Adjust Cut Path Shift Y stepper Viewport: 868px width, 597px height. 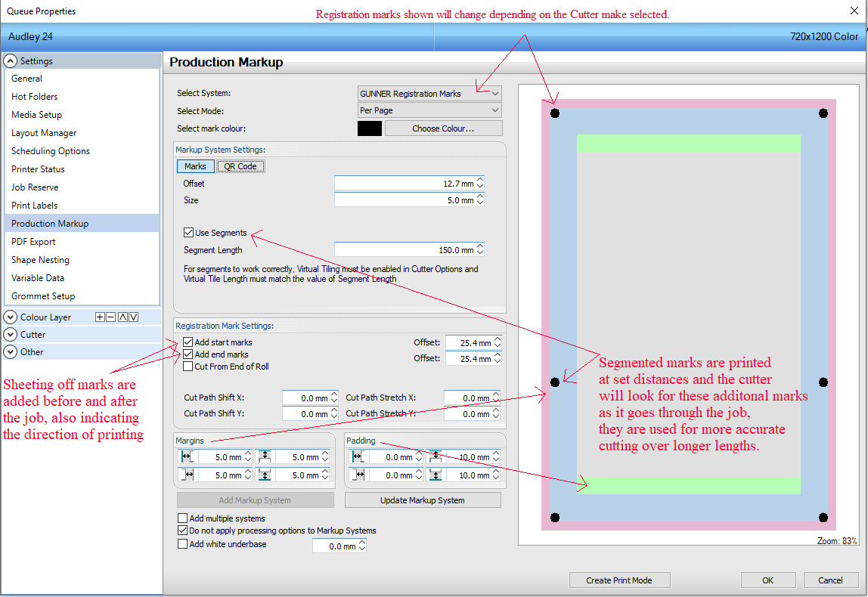tap(333, 413)
